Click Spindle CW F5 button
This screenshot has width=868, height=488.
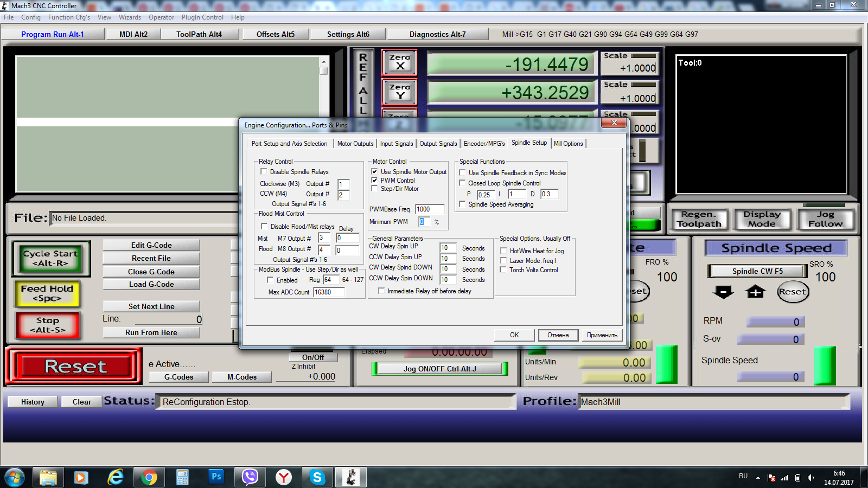point(757,271)
